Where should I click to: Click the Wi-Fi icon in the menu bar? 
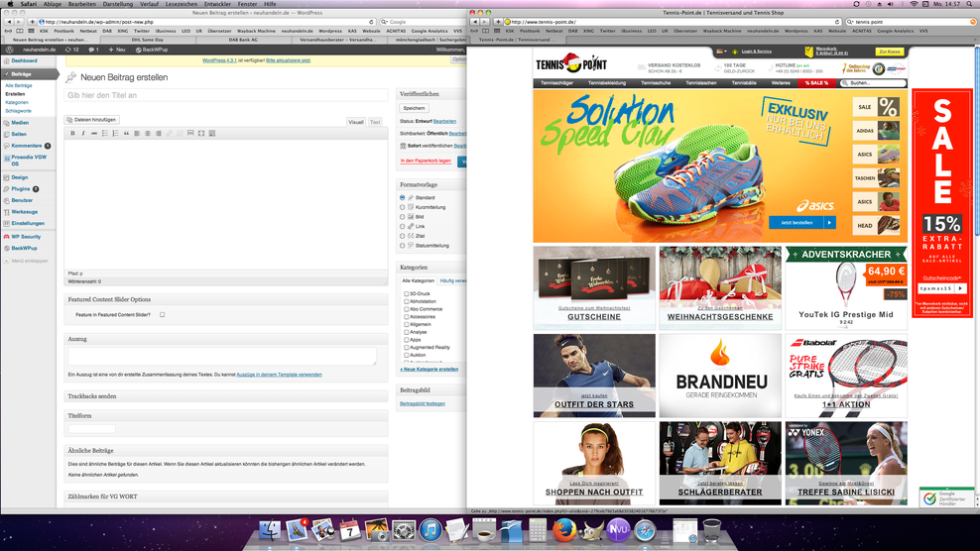[914, 4]
